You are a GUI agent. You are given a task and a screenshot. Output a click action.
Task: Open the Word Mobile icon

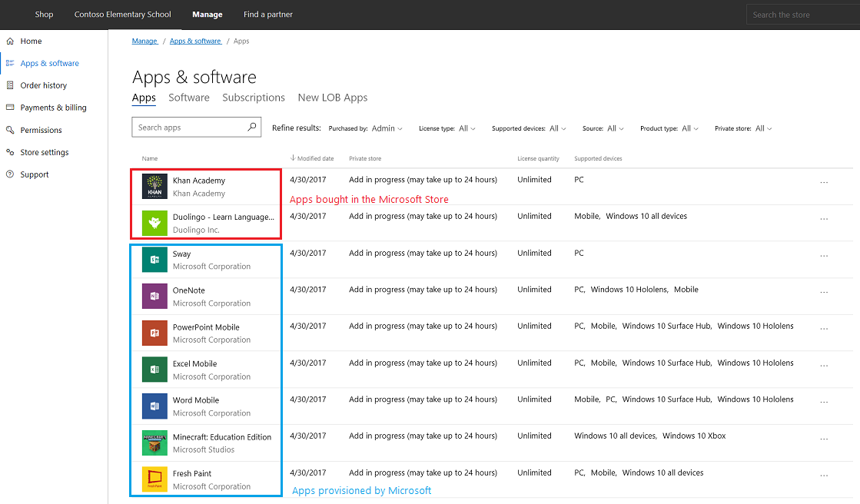pyautogui.click(x=154, y=406)
